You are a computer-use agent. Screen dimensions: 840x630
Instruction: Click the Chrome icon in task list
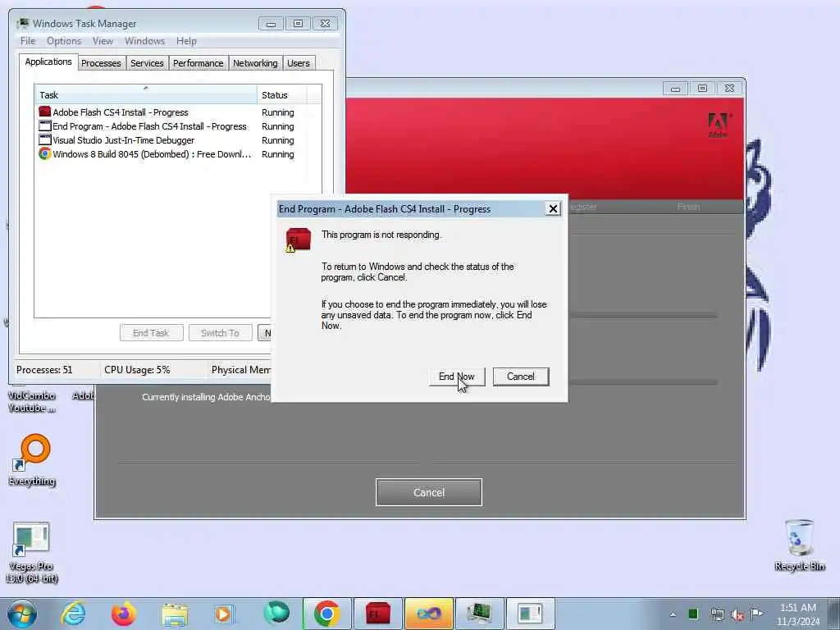point(45,153)
